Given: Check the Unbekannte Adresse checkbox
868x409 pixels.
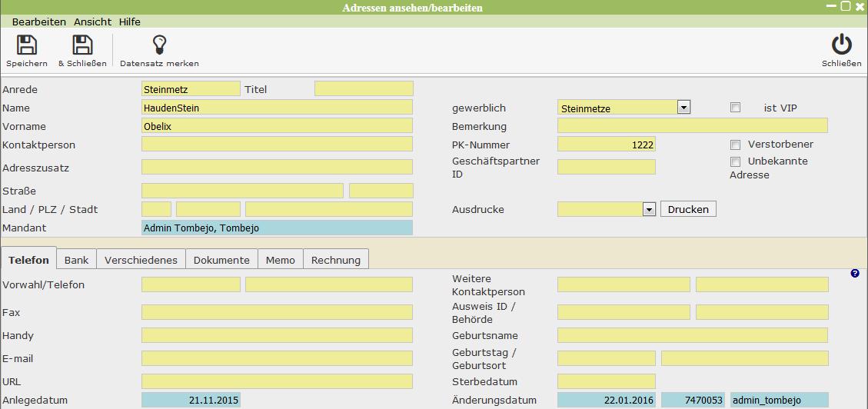Looking at the screenshot, I should [x=735, y=161].
